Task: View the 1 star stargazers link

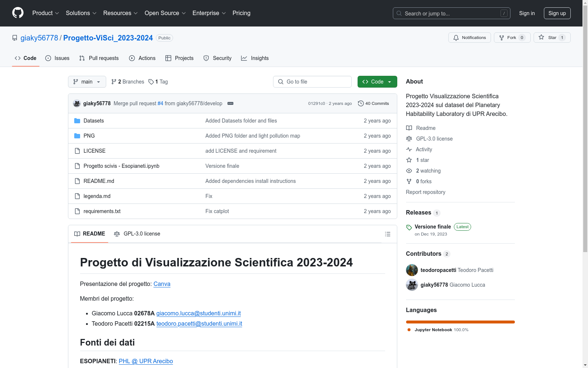Action: [x=417, y=160]
